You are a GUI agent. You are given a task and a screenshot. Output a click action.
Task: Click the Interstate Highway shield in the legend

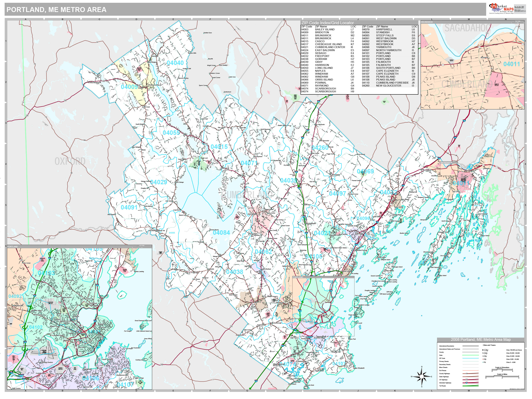[467, 383]
